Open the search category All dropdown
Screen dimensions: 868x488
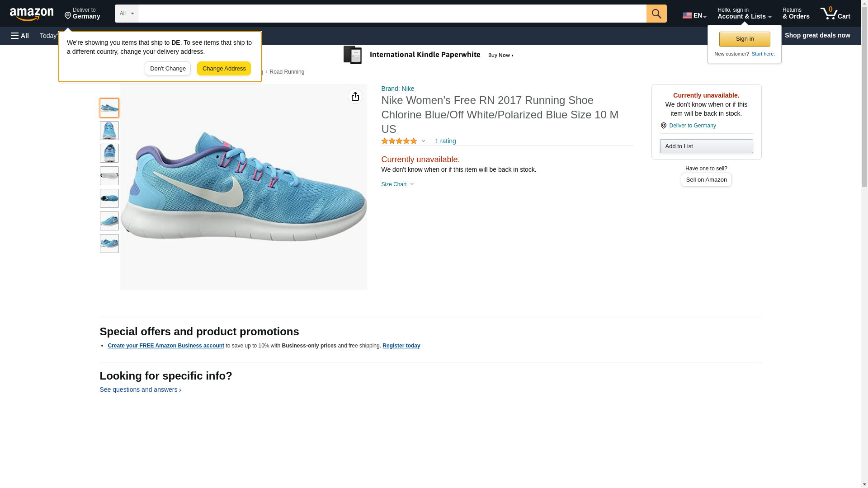click(x=126, y=14)
